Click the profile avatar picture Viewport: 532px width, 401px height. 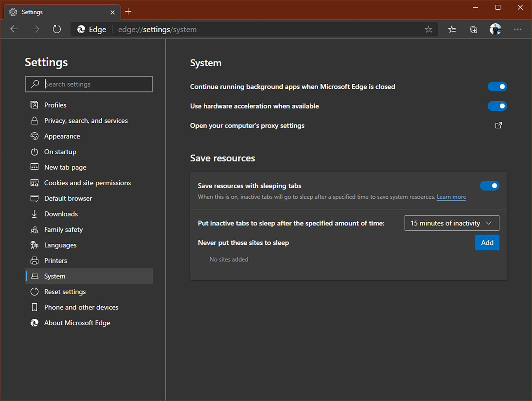click(495, 29)
